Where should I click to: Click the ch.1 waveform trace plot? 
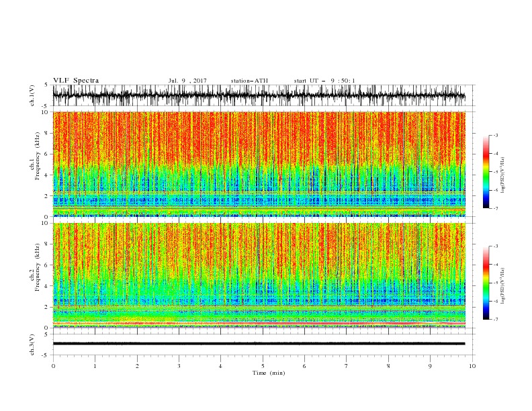259,95
